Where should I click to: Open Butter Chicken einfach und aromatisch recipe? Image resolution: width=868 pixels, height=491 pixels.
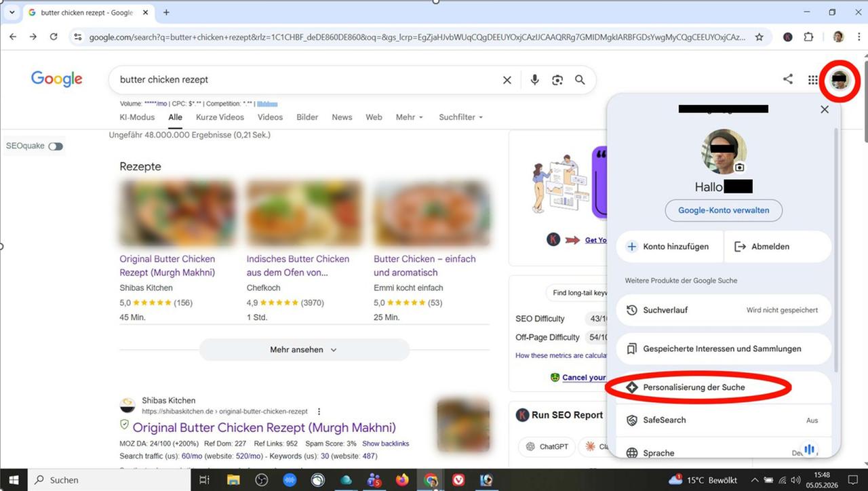(425, 266)
